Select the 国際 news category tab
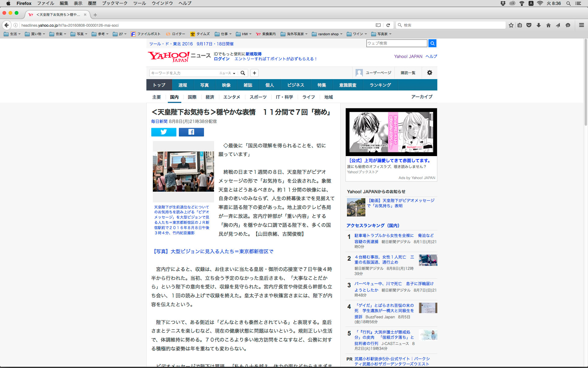 pos(192,97)
